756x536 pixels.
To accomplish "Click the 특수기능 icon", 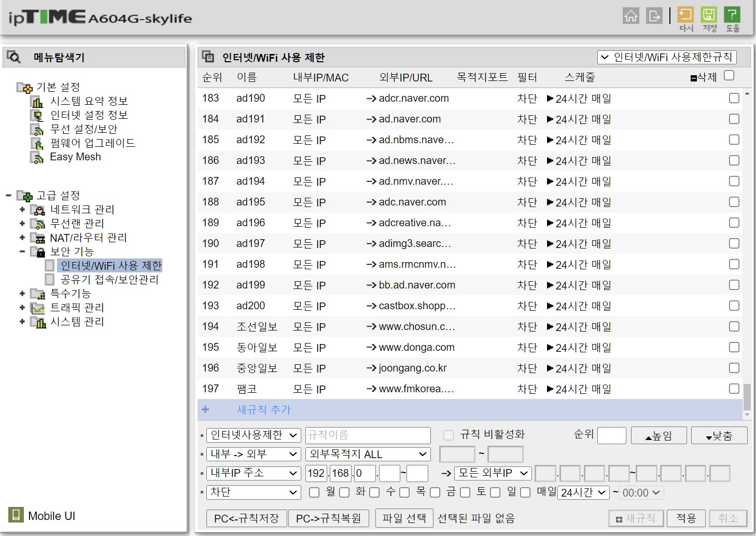I will 38,294.
